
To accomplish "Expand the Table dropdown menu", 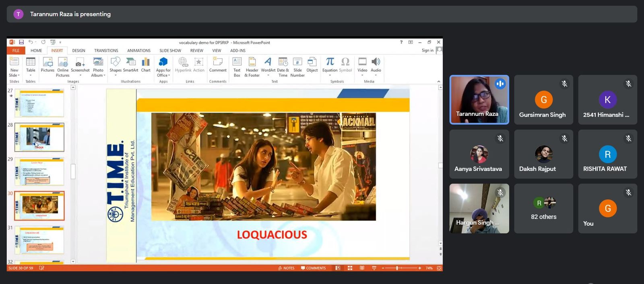I will (x=31, y=75).
